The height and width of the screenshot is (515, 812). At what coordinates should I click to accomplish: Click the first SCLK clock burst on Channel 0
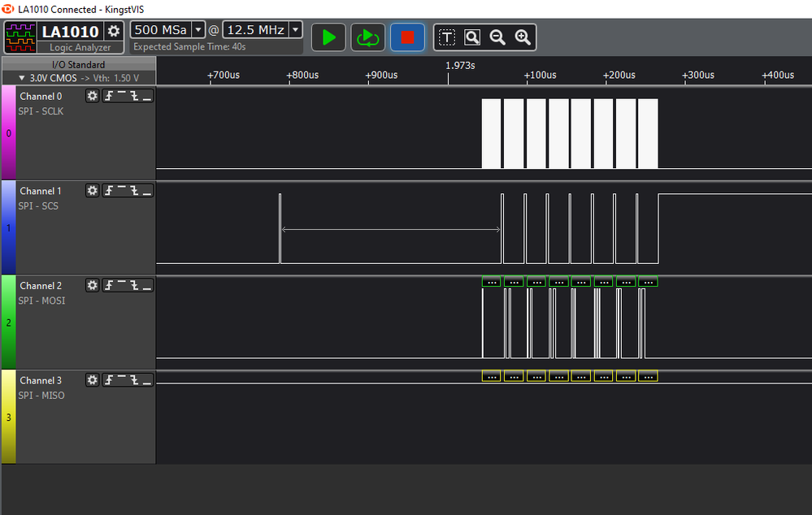[492, 133]
